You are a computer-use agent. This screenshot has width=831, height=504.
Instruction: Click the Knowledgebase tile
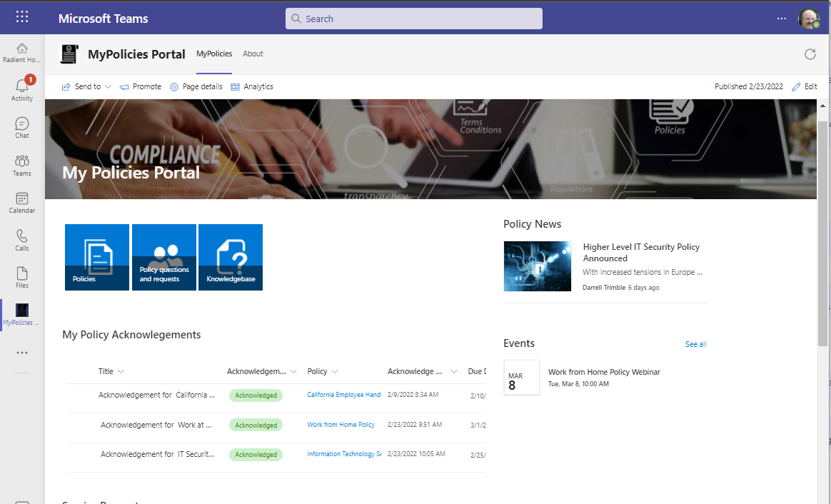coord(230,257)
